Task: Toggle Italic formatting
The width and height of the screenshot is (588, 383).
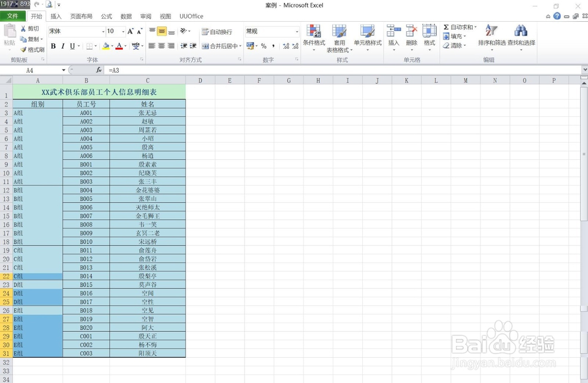Action: pos(63,46)
